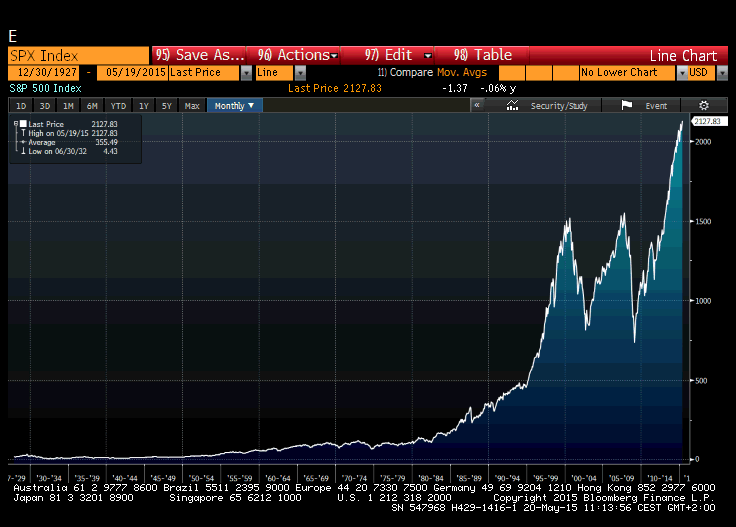
Task: Click the 1500 y-axis label
Action: point(703,221)
